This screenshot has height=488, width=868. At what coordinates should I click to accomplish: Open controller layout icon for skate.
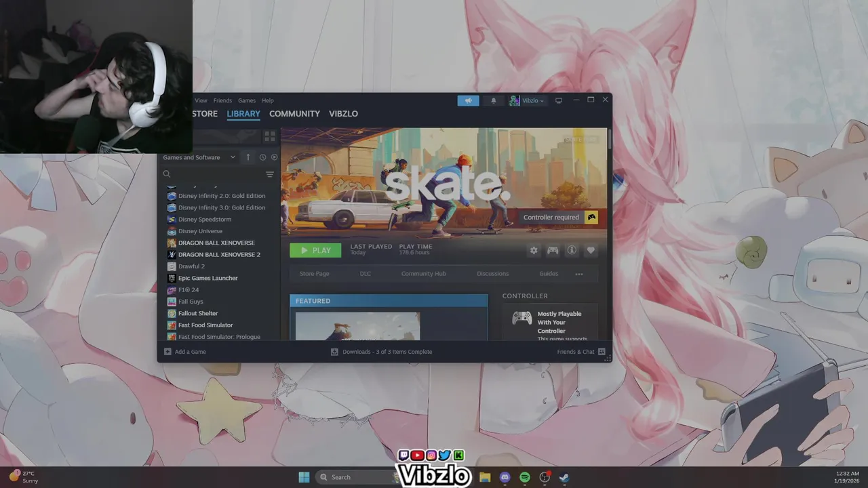[x=553, y=250]
